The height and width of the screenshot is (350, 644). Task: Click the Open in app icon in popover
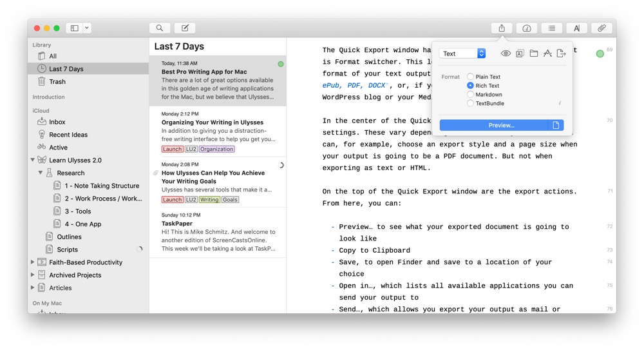(x=547, y=53)
